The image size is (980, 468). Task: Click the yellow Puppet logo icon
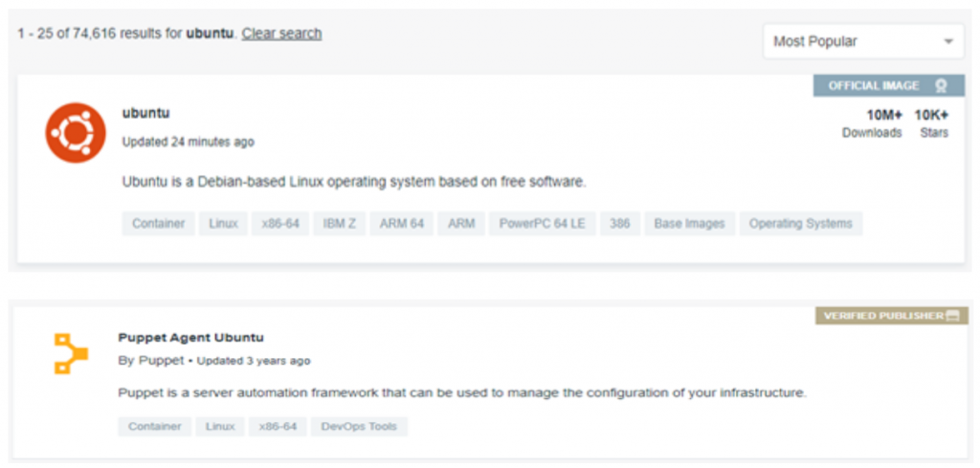[71, 354]
